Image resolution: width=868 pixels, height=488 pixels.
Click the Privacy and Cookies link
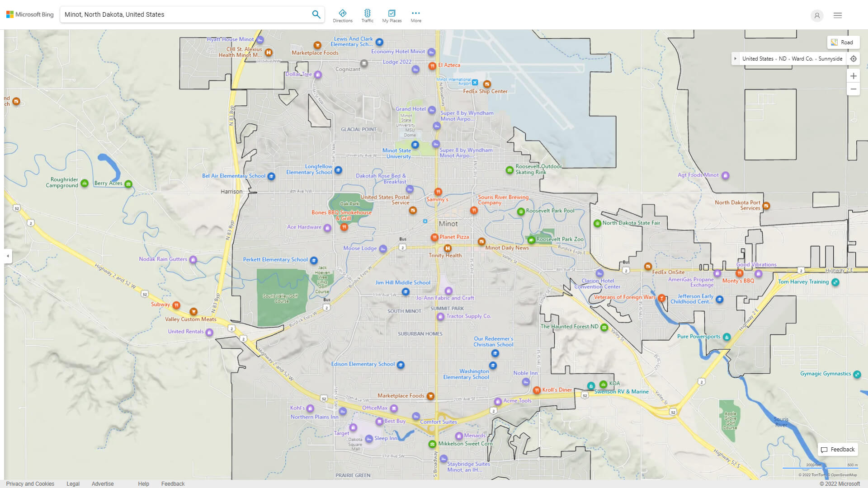click(30, 483)
